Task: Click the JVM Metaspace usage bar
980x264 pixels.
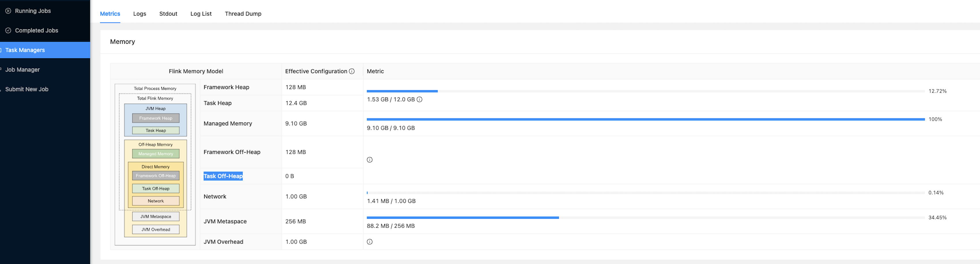Action: [x=645, y=218]
